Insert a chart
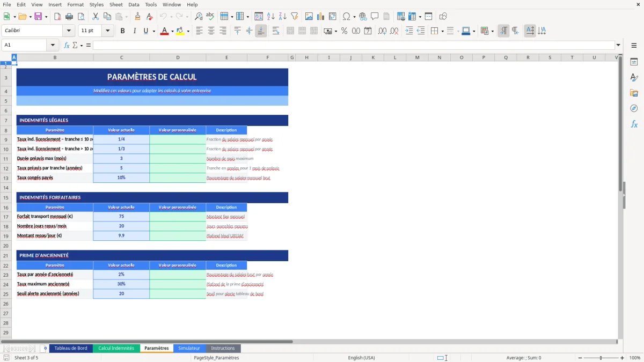The height and width of the screenshot is (362, 644). click(x=320, y=16)
